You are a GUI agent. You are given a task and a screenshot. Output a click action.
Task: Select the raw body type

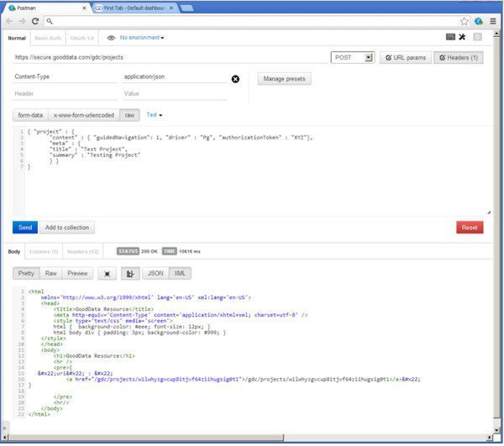pyautogui.click(x=129, y=115)
